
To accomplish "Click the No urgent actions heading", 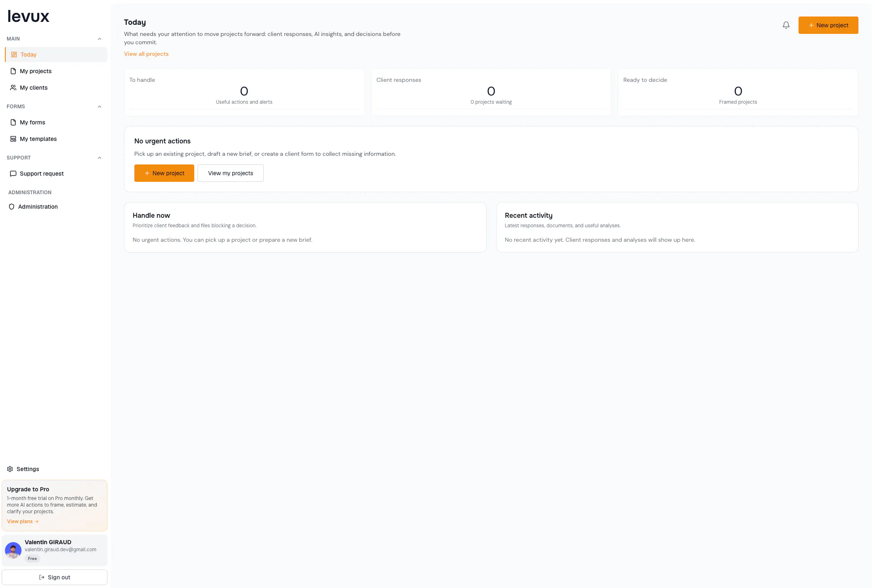I will pos(162,141).
